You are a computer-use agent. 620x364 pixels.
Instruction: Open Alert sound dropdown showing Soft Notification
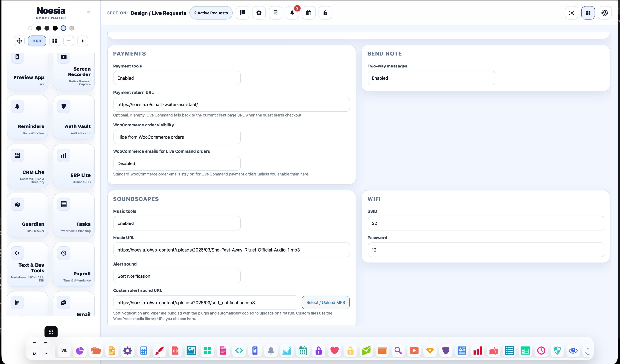click(177, 276)
